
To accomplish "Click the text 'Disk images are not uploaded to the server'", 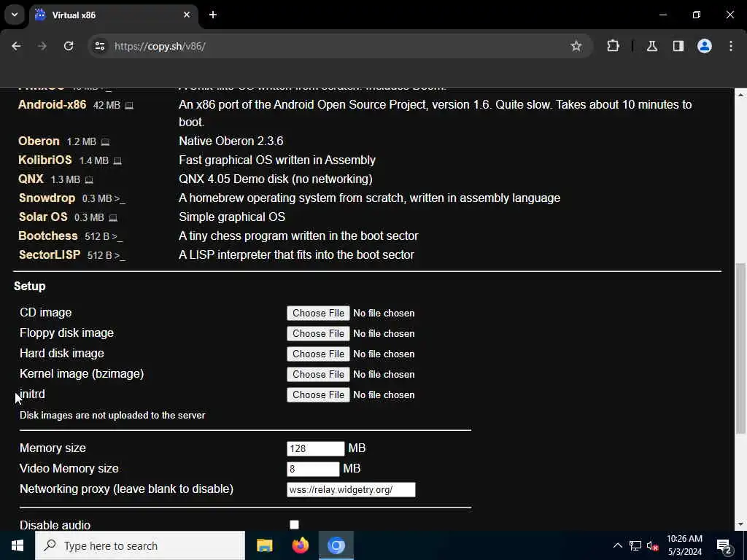I will [112, 415].
